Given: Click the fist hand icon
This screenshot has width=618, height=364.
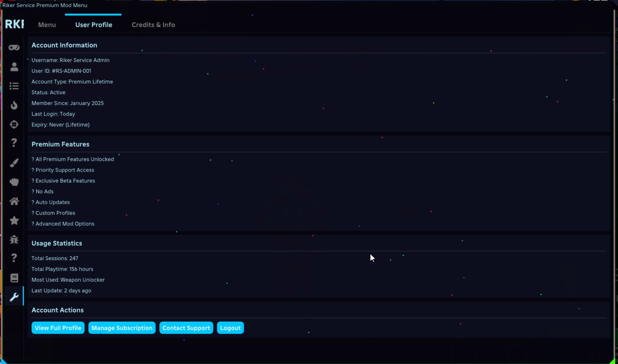Looking at the screenshot, I should point(14,182).
